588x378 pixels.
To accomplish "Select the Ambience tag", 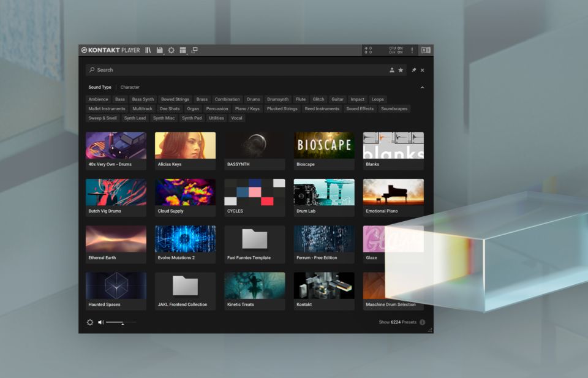I will point(98,99).
